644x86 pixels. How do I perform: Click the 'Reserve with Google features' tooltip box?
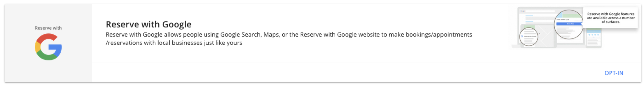pos(610,18)
